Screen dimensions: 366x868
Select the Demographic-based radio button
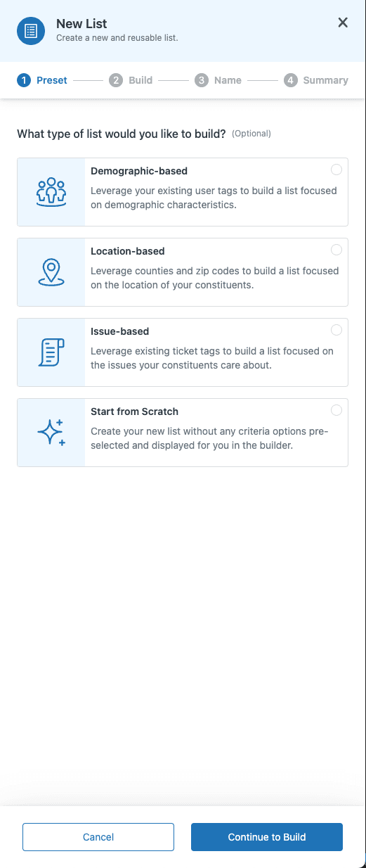point(336,170)
